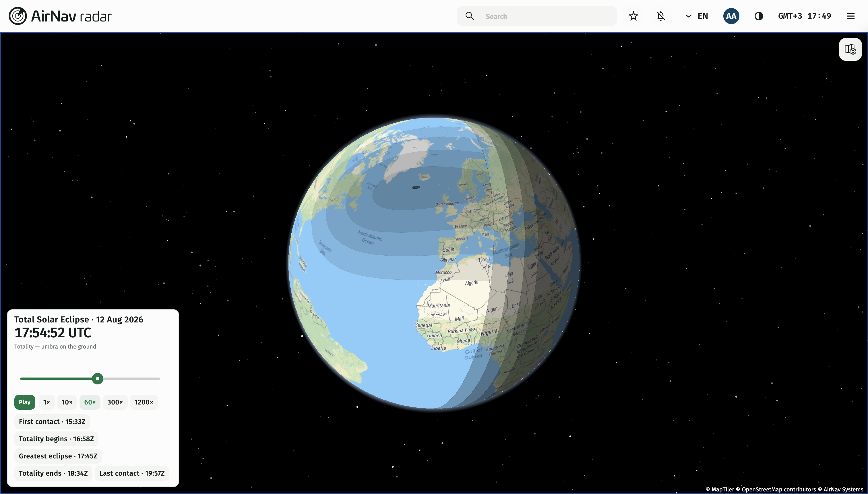
Task: Click the eclipse timeline slider handle
Action: (x=97, y=379)
